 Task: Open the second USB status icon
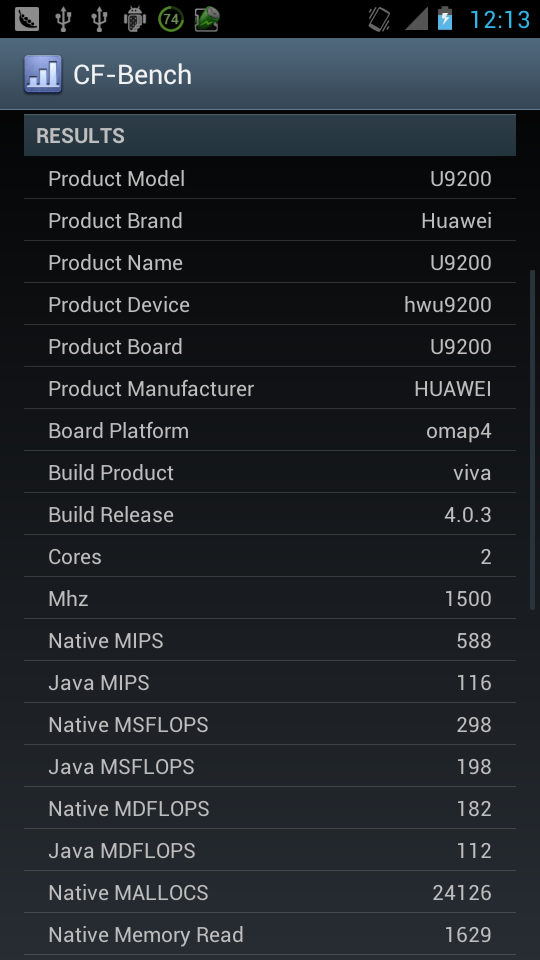(99, 19)
